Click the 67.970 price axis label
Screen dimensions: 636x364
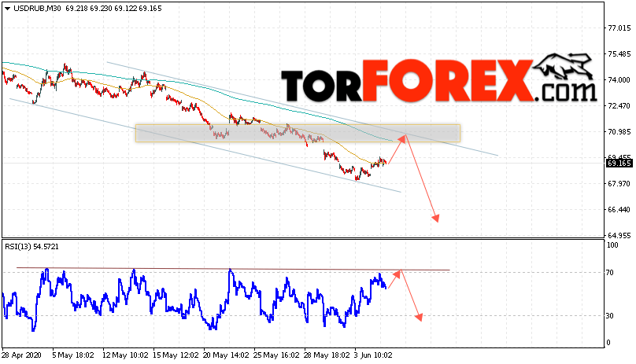(619, 184)
